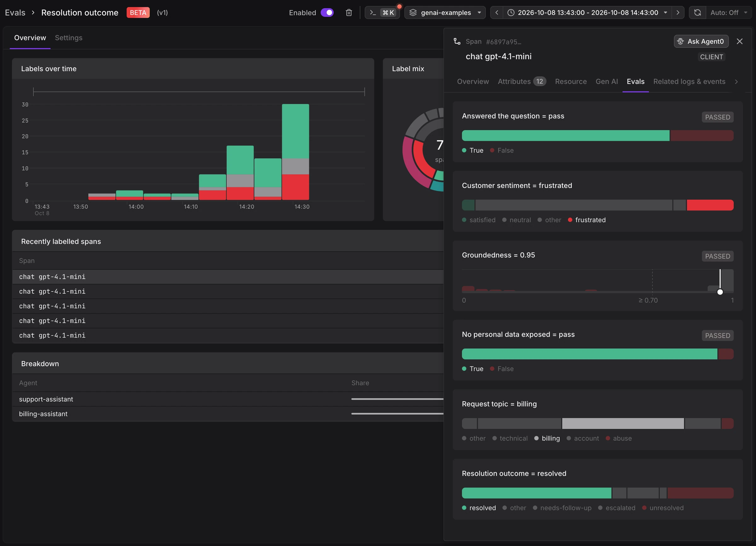This screenshot has height=546, width=756.
Task: Open the first chat gpt-4.1-mini span row
Action: point(228,277)
